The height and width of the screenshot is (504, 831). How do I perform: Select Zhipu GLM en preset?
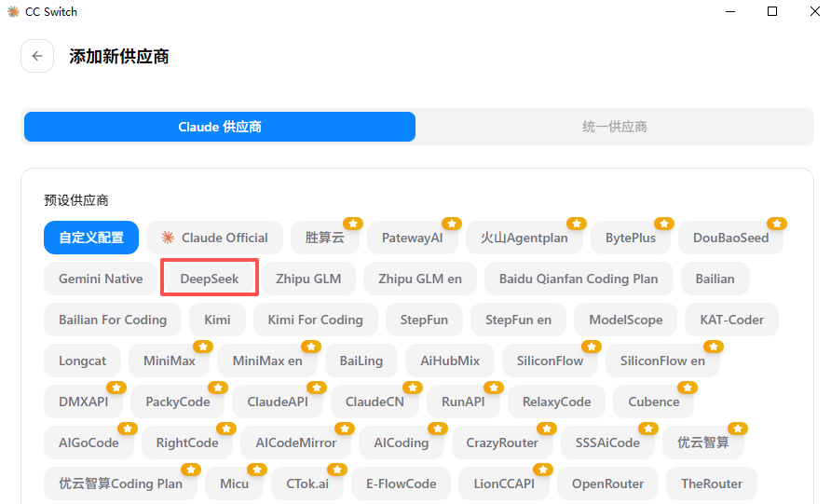click(x=420, y=279)
